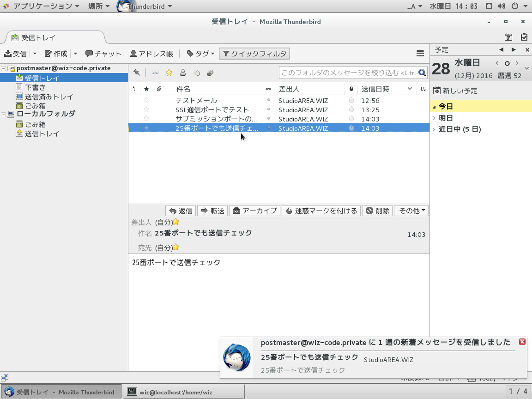Click the sender's star contact icon
532x399 pixels.
point(176,222)
